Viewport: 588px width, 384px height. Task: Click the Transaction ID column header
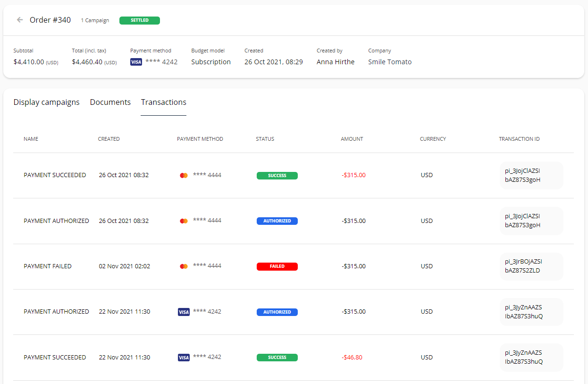519,139
